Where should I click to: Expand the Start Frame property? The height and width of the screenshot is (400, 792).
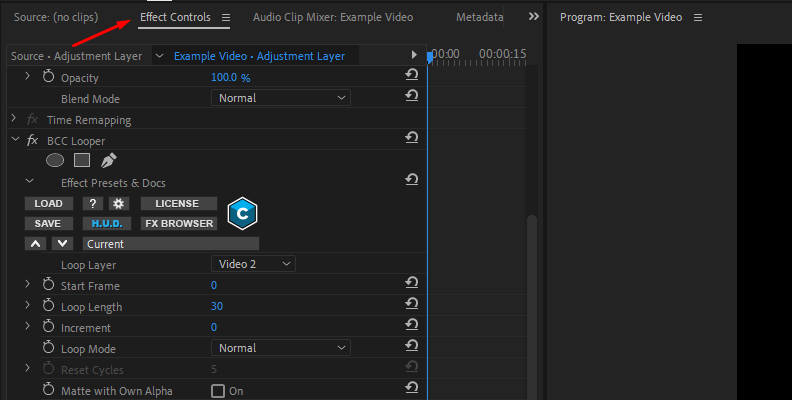[28, 284]
